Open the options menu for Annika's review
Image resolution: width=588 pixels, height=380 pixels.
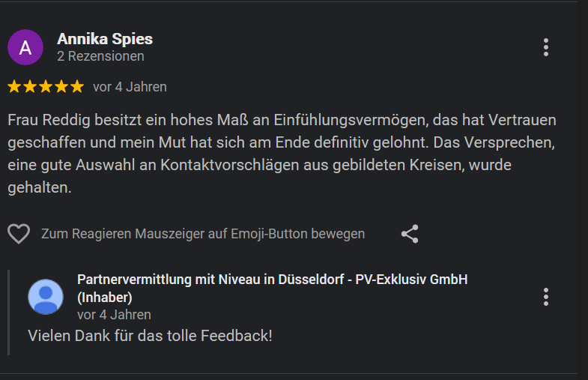pyautogui.click(x=546, y=47)
